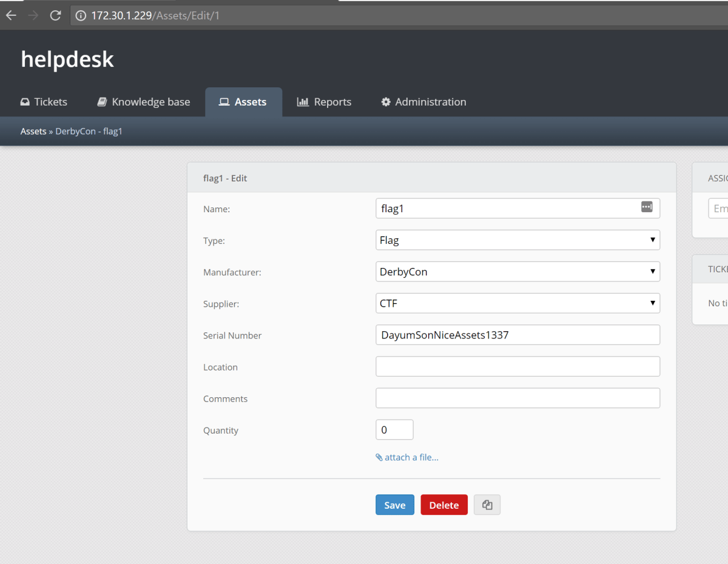Image resolution: width=728 pixels, height=564 pixels.
Task: Switch to the Reports tab
Action: [x=324, y=102]
